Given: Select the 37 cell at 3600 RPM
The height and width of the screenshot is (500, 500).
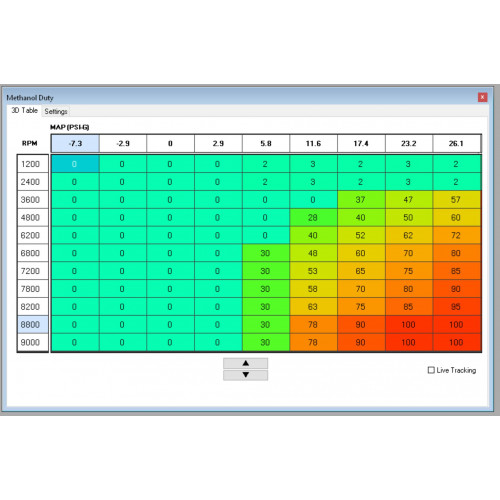Looking at the screenshot, I should coord(361,200).
